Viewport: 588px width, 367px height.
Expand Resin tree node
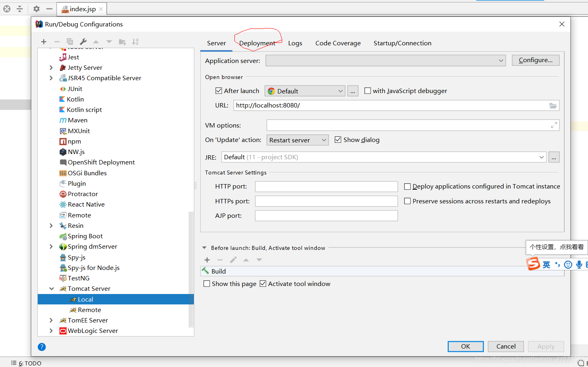51,225
